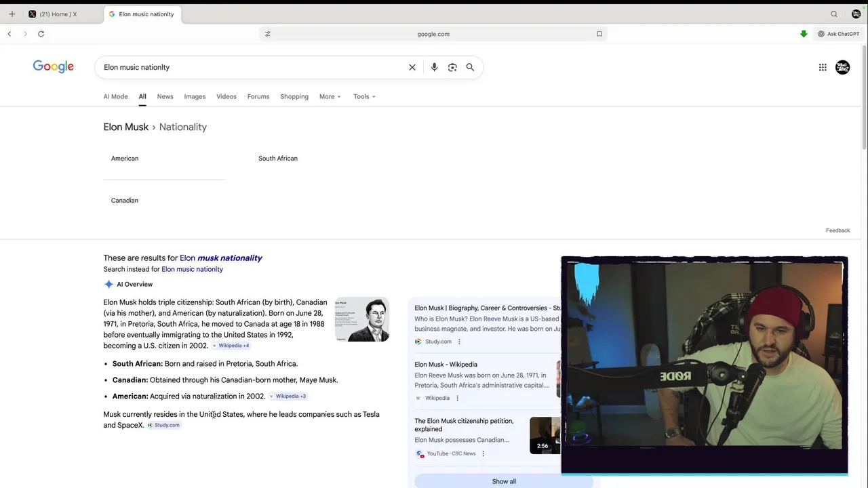Click the google.com address bar
This screenshot has width=868, height=488.
pos(433,34)
